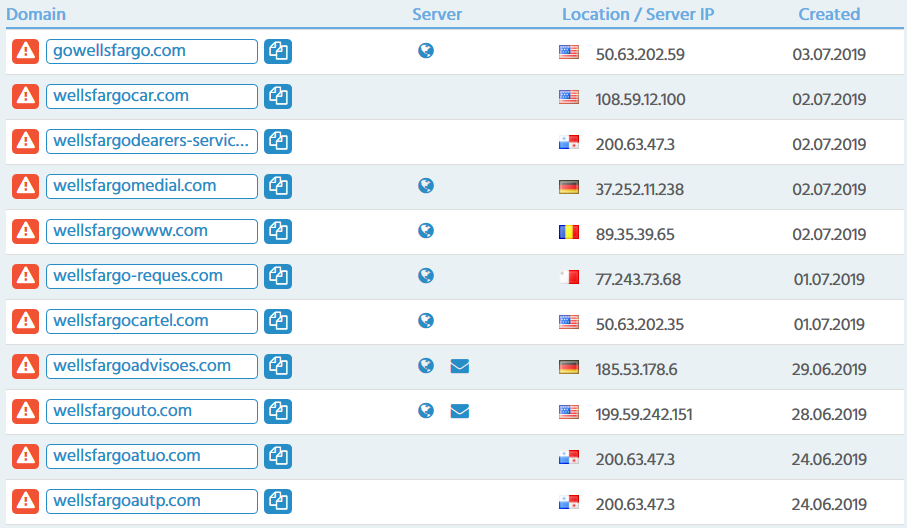Screen dimensions: 907x528
Task: Copy the wellsfargocar.com domain using copy icon
Action: coord(278,97)
